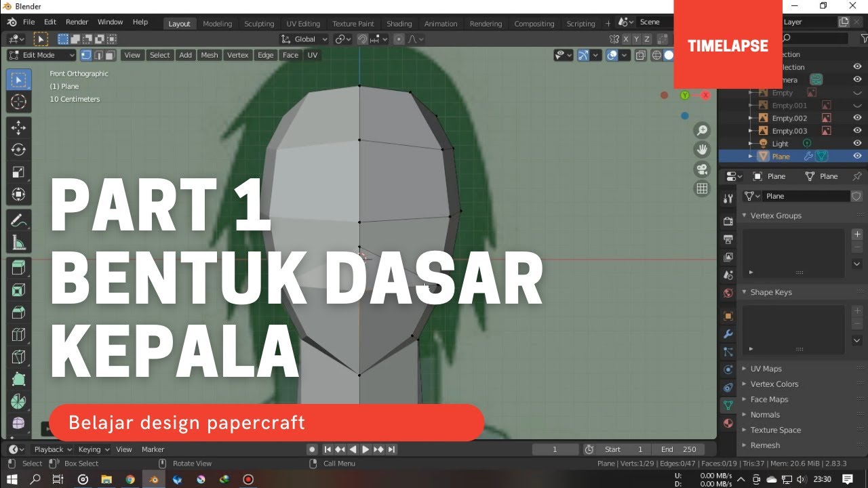Open the Playback dropdown in timeline
Viewport: 868px width, 488px height.
click(52, 449)
